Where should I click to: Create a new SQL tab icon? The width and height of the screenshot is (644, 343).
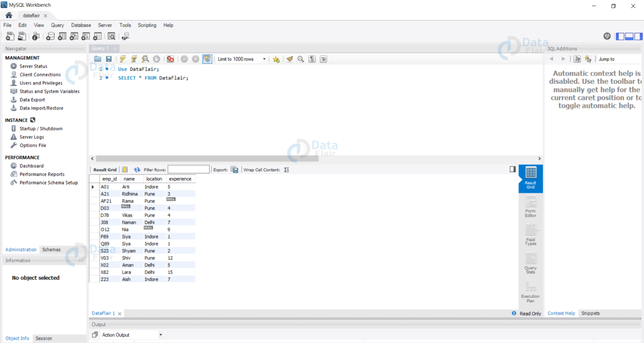click(10, 36)
